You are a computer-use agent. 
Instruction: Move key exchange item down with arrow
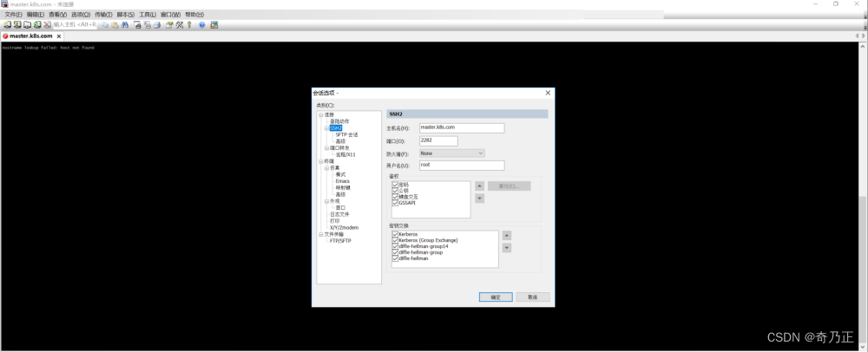(x=507, y=248)
